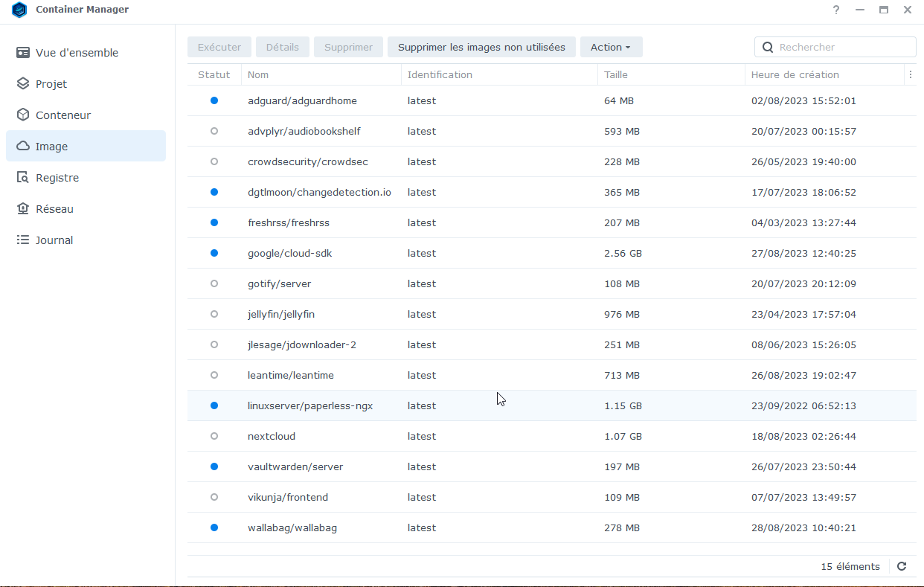Open Projet via its layers icon
Viewport: 924px width, 587px height.
point(23,84)
